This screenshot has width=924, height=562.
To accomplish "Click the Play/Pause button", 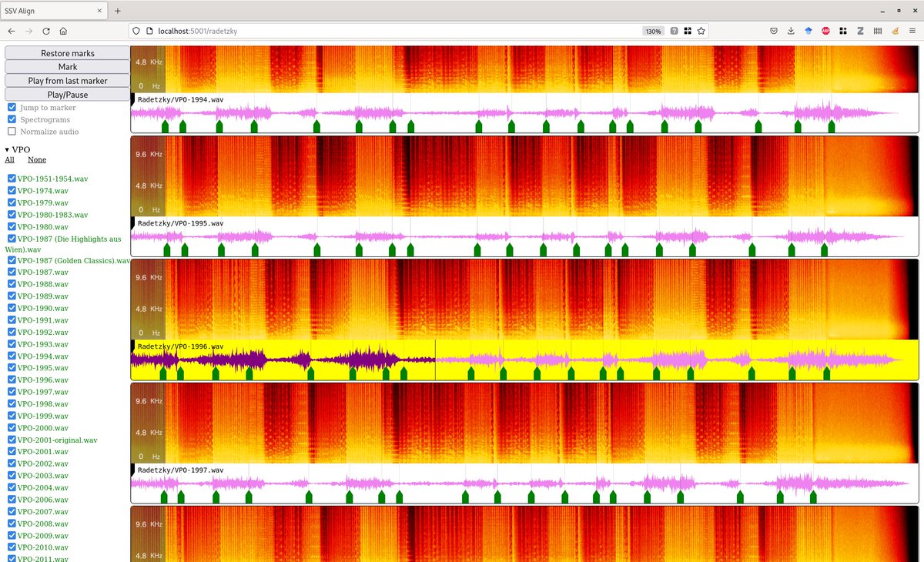I will 68,95.
